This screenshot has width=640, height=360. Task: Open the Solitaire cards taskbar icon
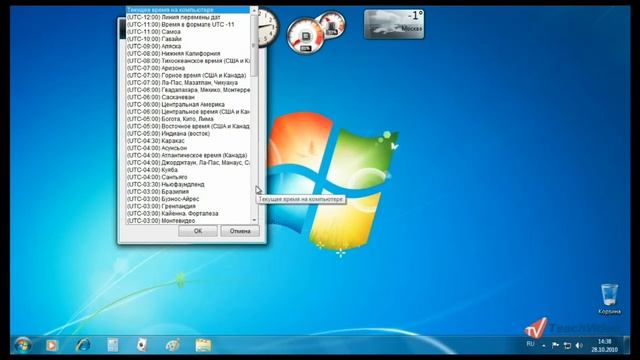[141, 345]
